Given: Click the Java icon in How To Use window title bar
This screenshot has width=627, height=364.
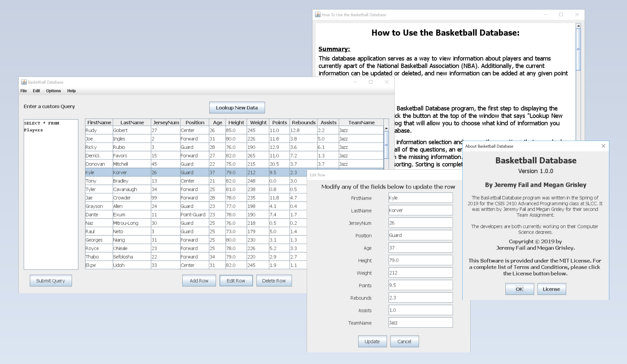Looking at the screenshot, I should (318, 14).
